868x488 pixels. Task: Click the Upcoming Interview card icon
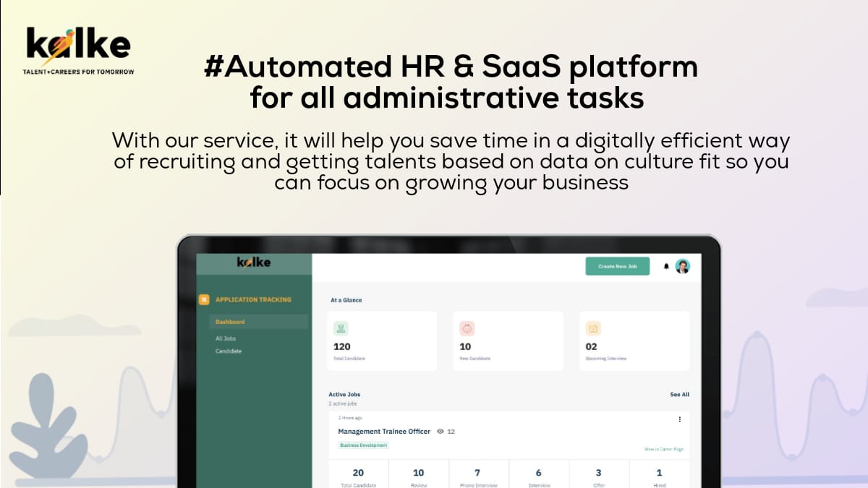pos(593,328)
